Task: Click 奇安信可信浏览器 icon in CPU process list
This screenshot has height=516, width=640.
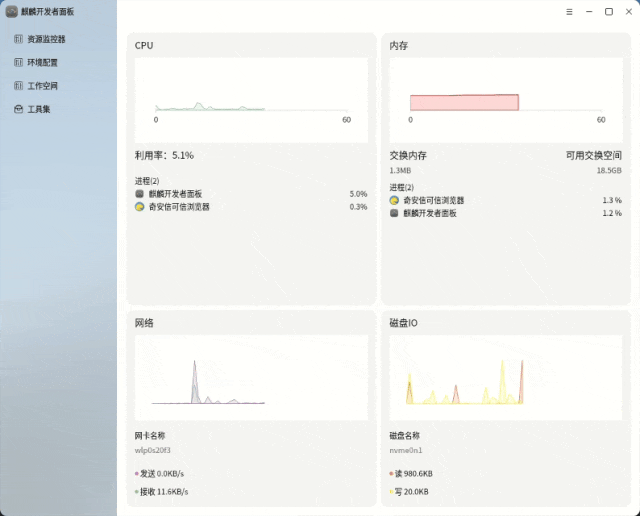Action: click(140, 207)
